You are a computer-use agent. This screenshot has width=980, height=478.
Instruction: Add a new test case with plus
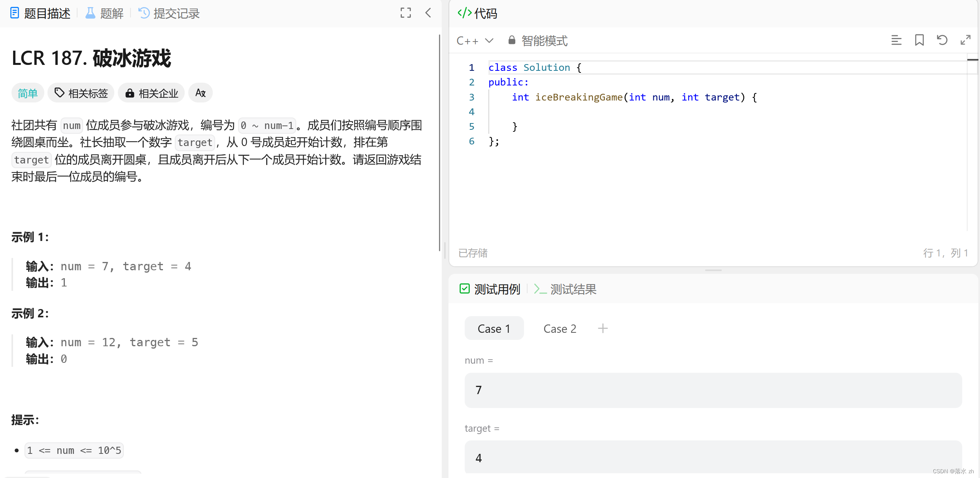602,328
